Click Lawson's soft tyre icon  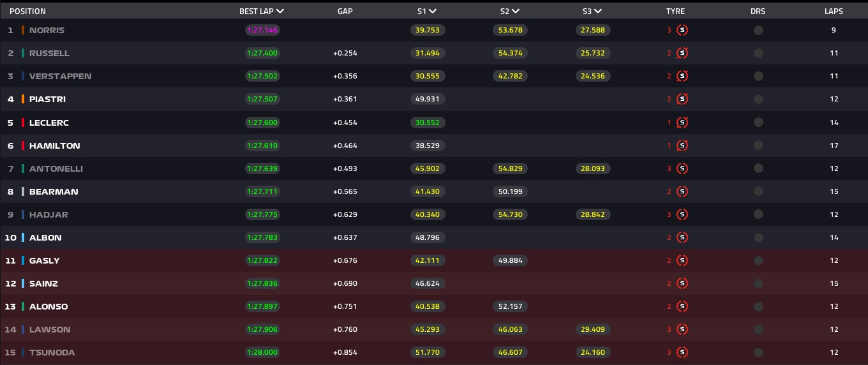point(682,329)
